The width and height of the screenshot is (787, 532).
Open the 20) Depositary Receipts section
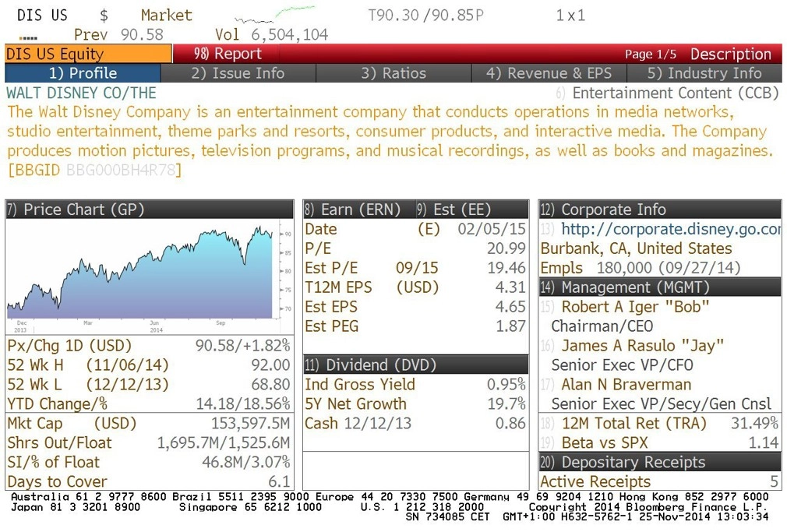(660, 462)
